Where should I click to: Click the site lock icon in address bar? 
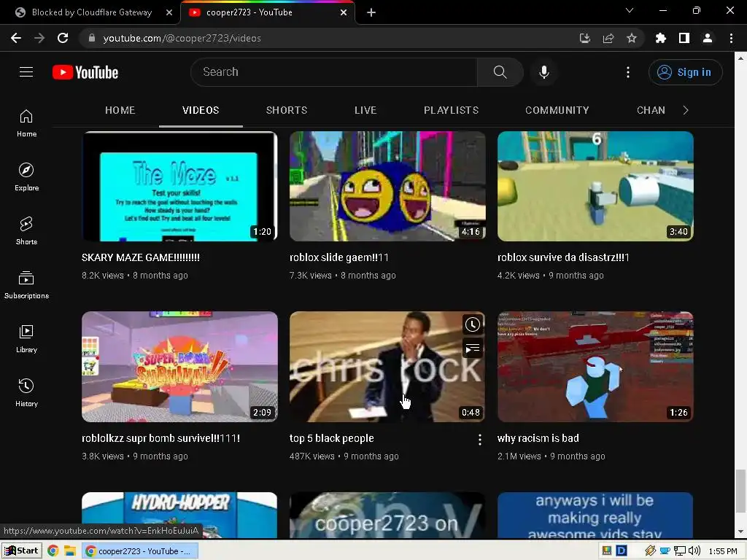point(92,38)
